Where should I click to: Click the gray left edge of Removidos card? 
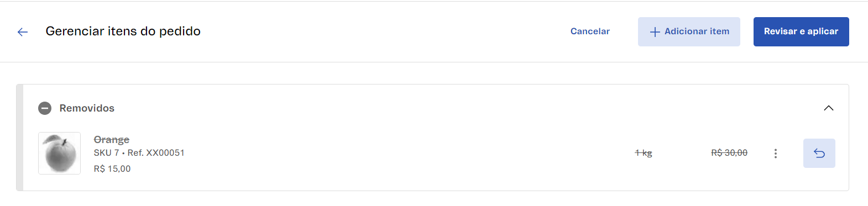coord(19,138)
